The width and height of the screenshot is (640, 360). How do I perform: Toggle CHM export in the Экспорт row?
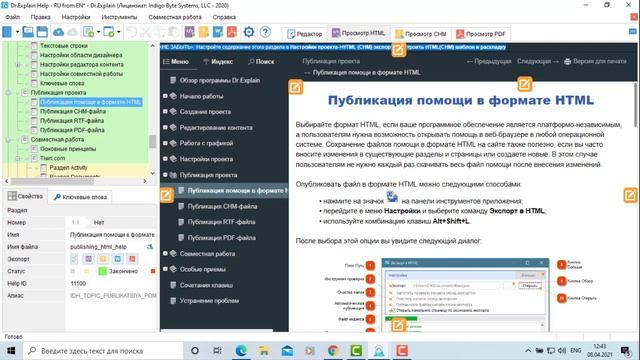103,259
